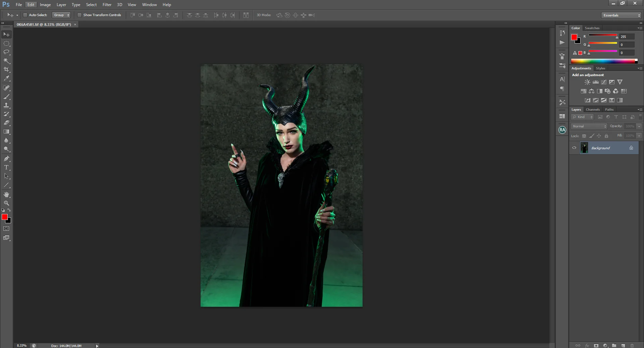Switch to the Swatches tab
This screenshot has height=348, width=644.
tap(592, 28)
